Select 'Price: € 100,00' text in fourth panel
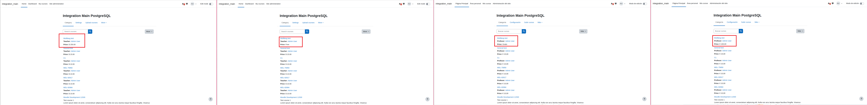Image resolution: width=868 pixels, height=105 pixels. [720, 44]
